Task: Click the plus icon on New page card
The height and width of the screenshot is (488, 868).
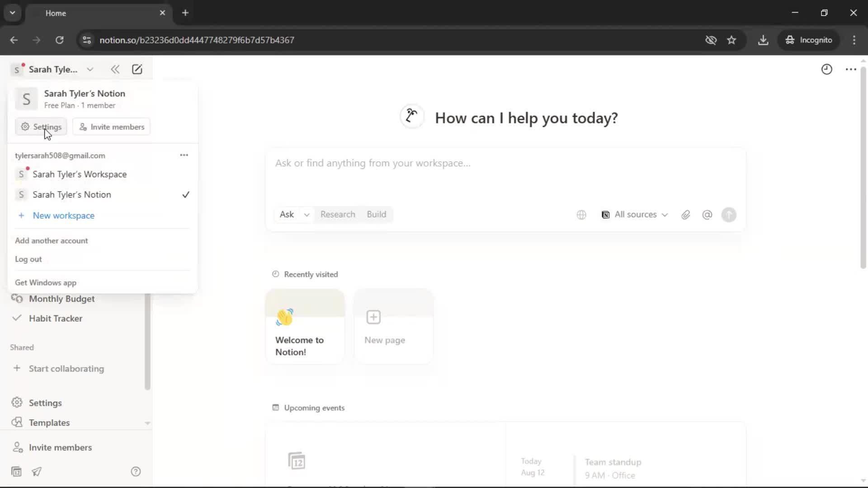Action: click(373, 317)
